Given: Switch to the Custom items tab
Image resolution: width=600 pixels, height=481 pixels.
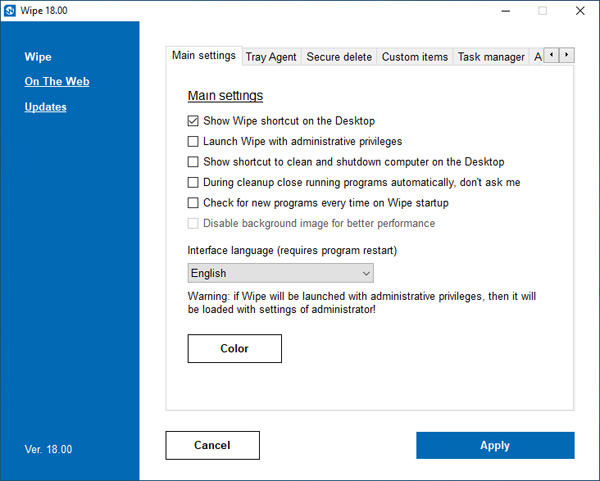Looking at the screenshot, I should 415,57.
